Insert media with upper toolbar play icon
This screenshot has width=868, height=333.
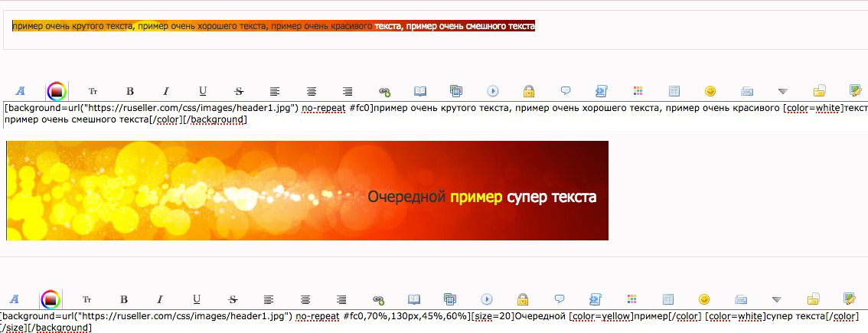point(493,91)
